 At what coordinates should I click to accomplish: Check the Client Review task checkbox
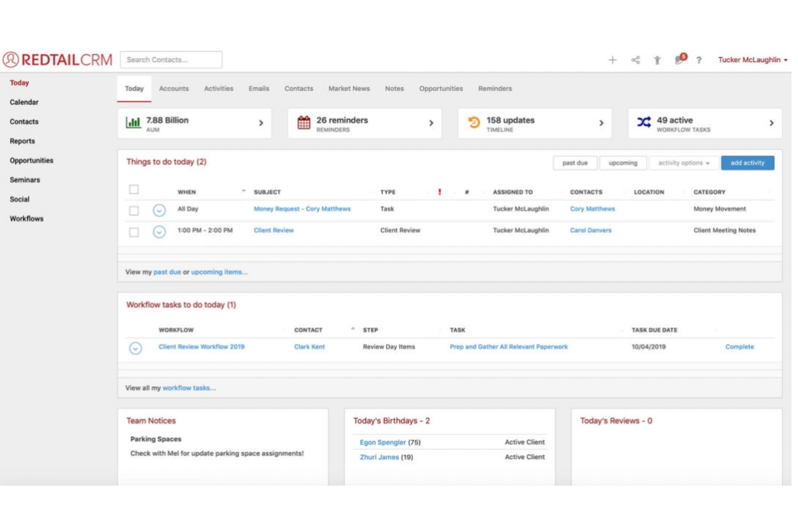[133, 230]
